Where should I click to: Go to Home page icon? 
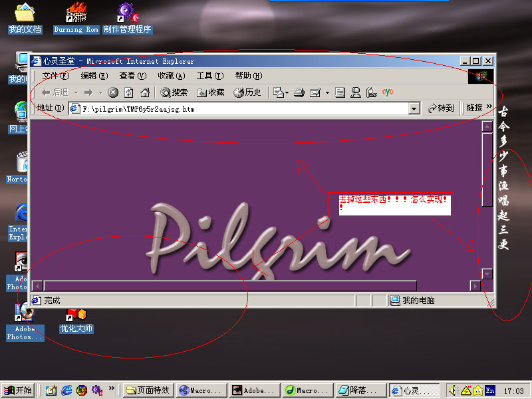(x=144, y=92)
